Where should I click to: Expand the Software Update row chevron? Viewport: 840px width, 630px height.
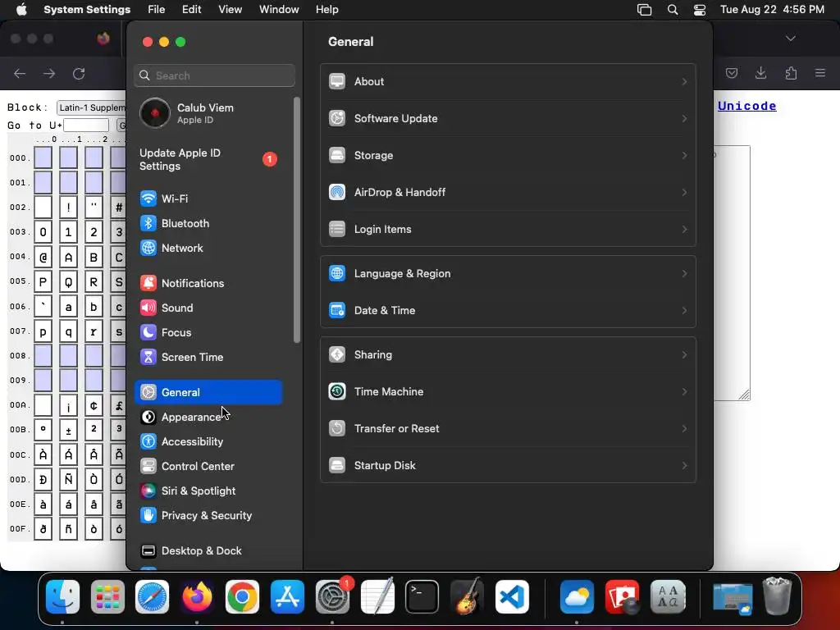[684, 119]
